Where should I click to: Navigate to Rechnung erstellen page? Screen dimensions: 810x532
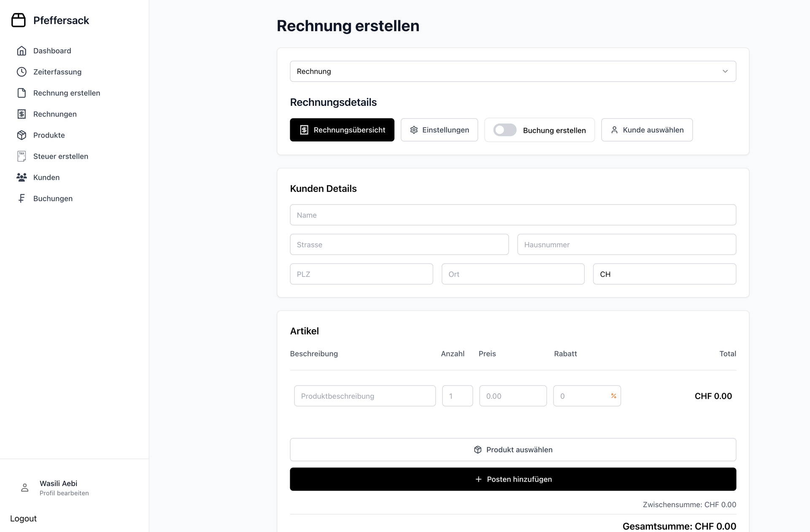[x=66, y=93]
